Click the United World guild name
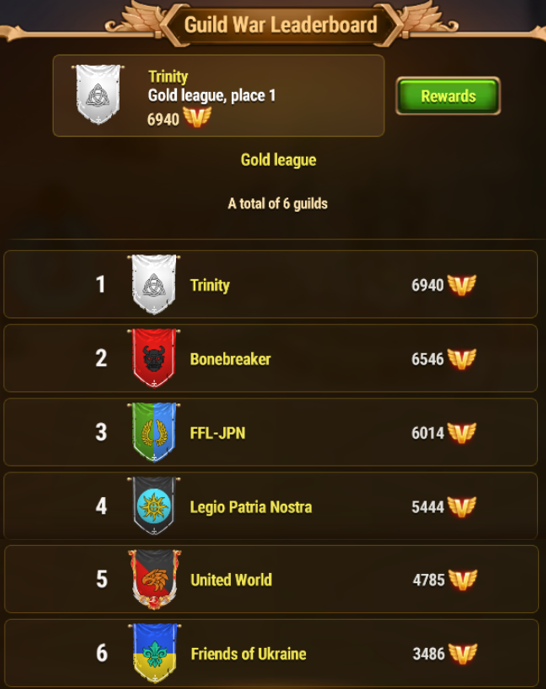The image size is (546, 689). tap(231, 580)
